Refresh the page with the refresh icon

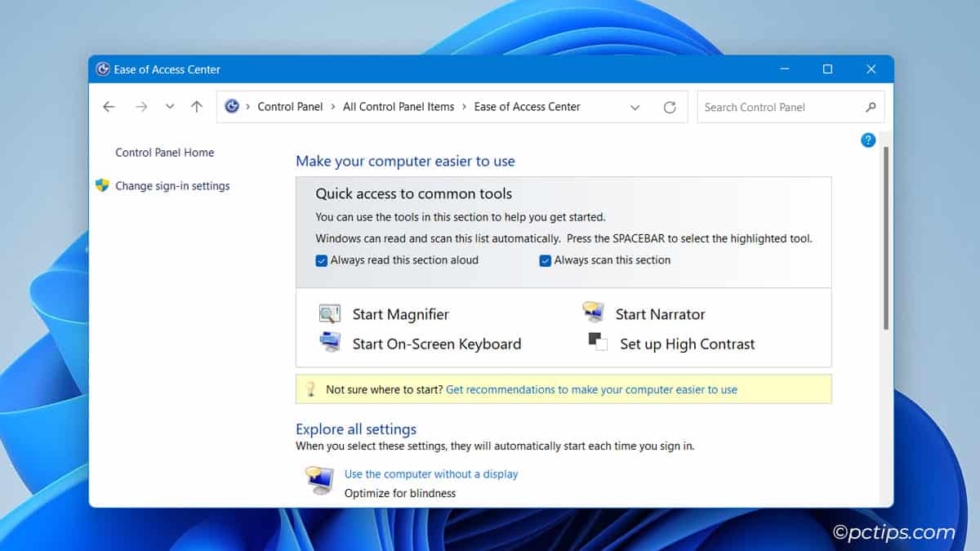(x=670, y=106)
